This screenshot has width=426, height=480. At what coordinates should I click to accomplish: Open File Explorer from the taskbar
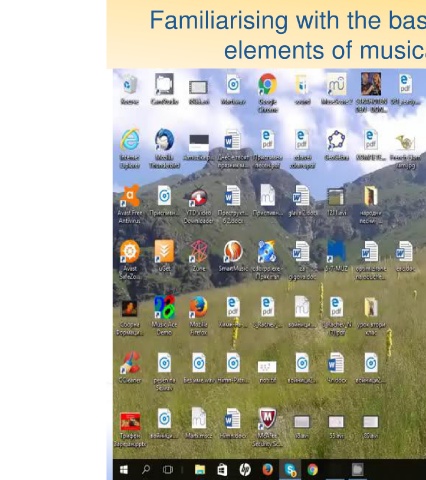200,469
